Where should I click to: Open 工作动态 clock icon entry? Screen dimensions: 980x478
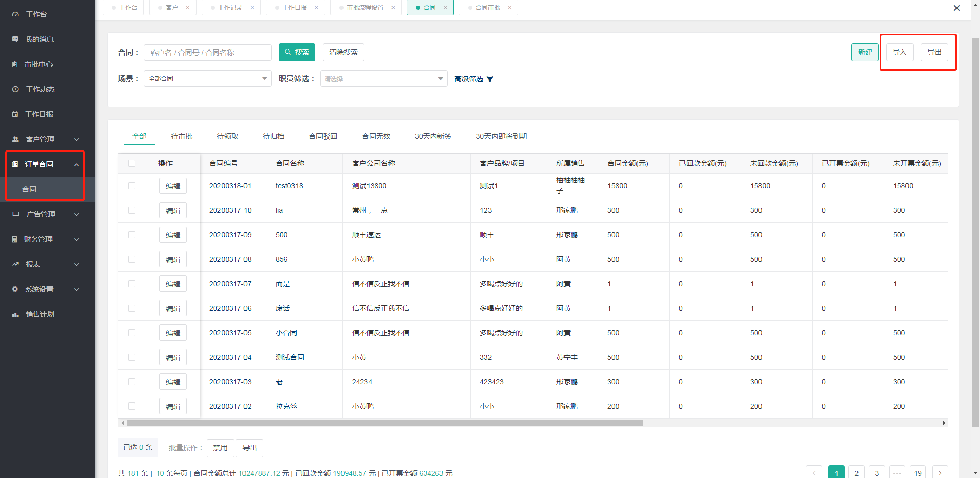click(15, 89)
